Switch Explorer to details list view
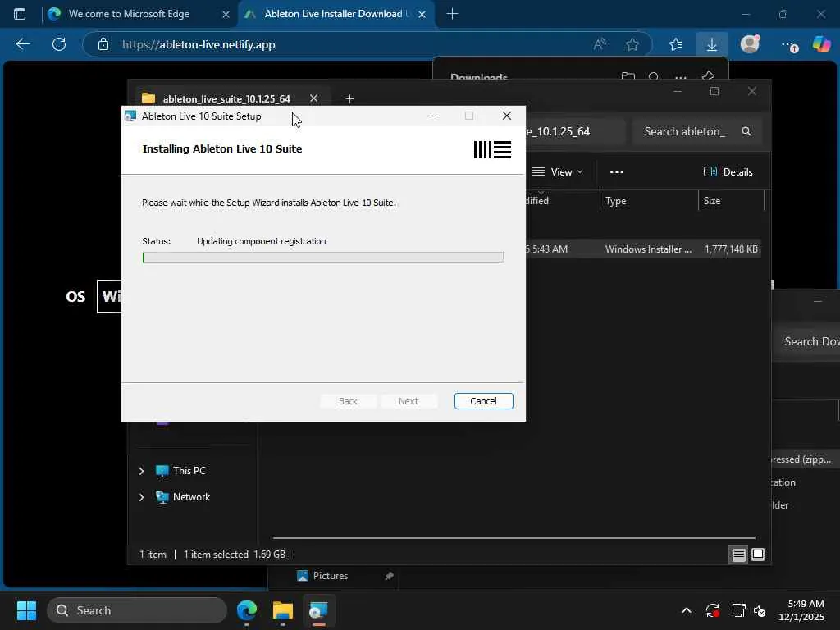840x630 pixels. coord(739,555)
